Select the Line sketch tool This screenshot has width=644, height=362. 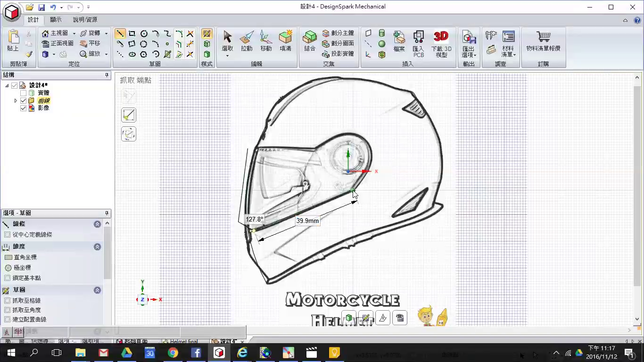pyautogui.click(x=120, y=33)
